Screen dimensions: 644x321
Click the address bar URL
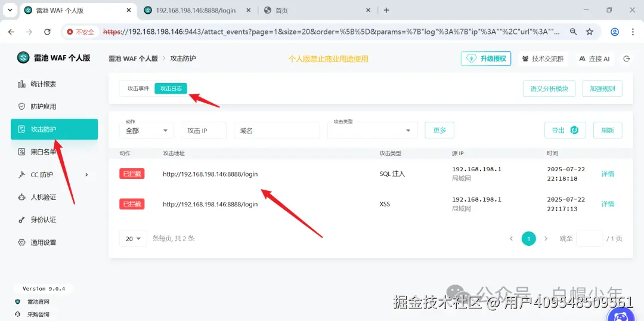click(x=332, y=32)
